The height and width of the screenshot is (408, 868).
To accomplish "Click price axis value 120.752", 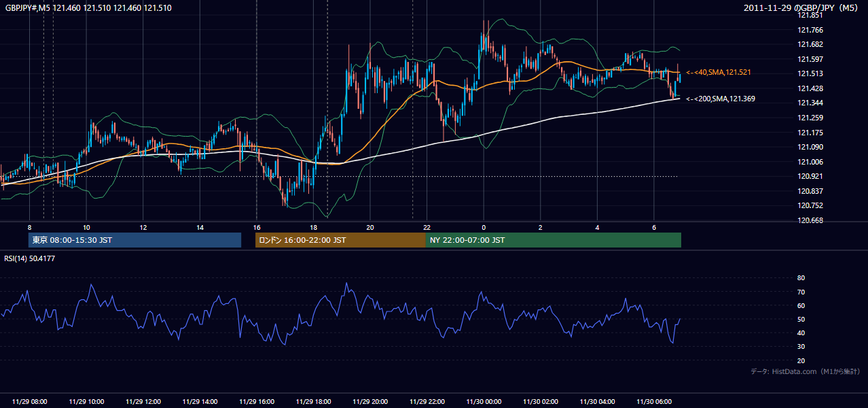I will 810,205.
